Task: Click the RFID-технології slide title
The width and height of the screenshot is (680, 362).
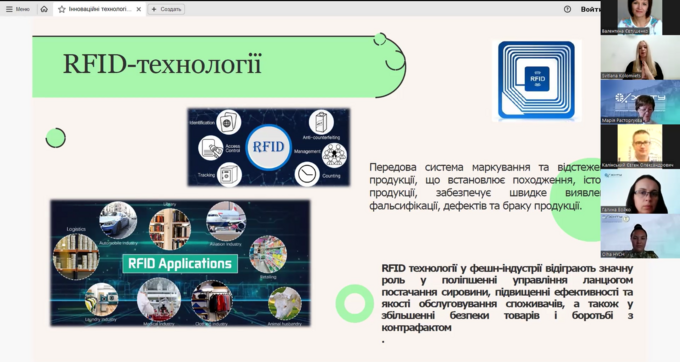Action: tap(163, 64)
